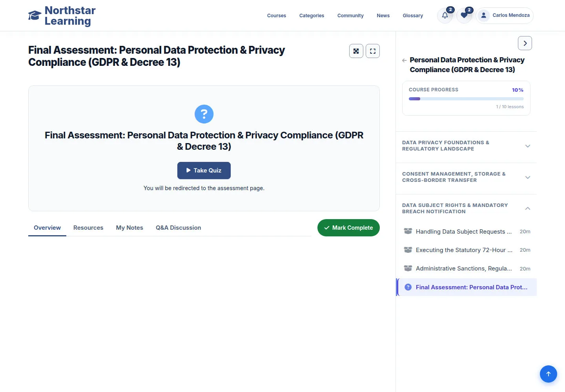Viewport: 565px width, 392px height.
Task: Expand Data Privacy Foundations & Regulatory Landscape section
Action: 466,146
